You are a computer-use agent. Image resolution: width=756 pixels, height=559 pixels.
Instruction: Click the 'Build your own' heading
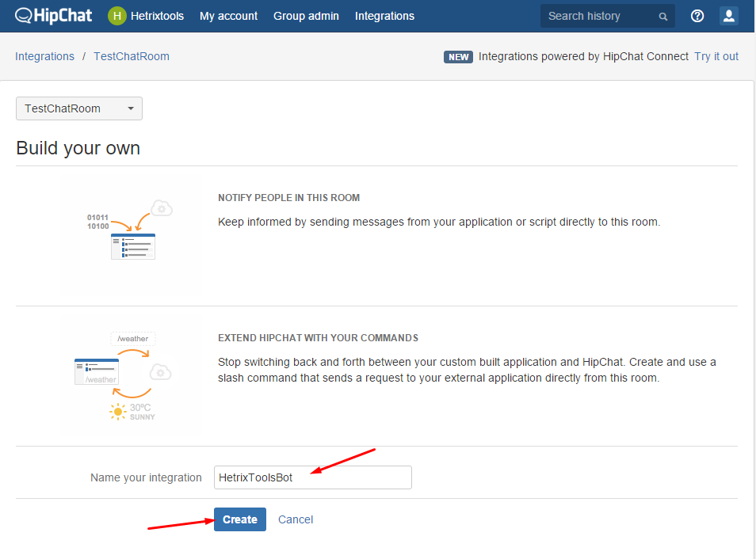click(x=78, y=148)
